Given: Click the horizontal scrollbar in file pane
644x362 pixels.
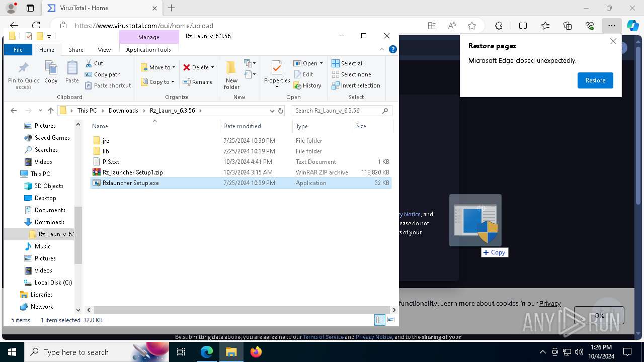Looking at the screenshot, I should [243, 310].
